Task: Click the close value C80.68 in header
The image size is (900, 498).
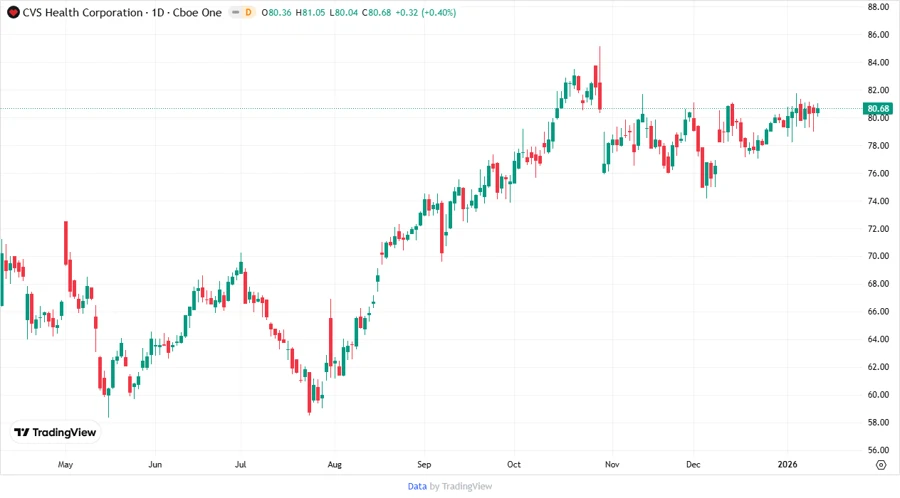Action: (x=377, y=13)
